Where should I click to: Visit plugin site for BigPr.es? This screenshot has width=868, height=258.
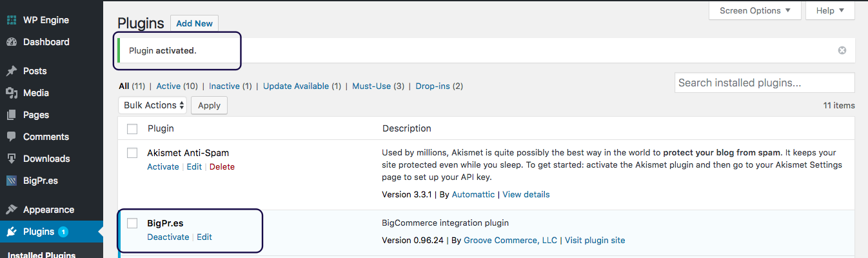(595, 240)
